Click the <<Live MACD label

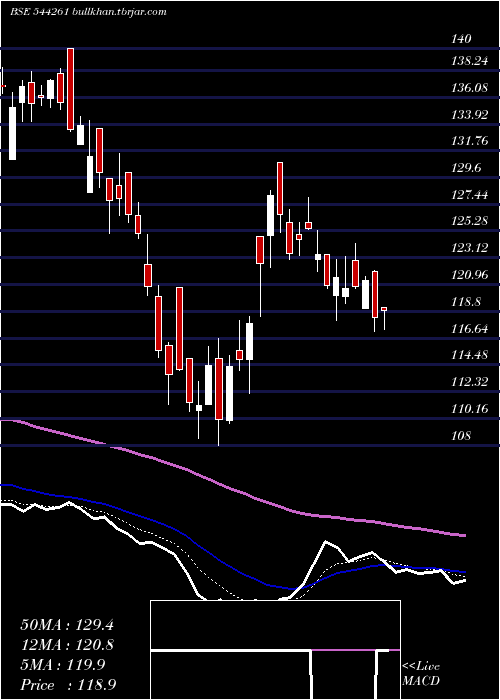tap(421, 674)
